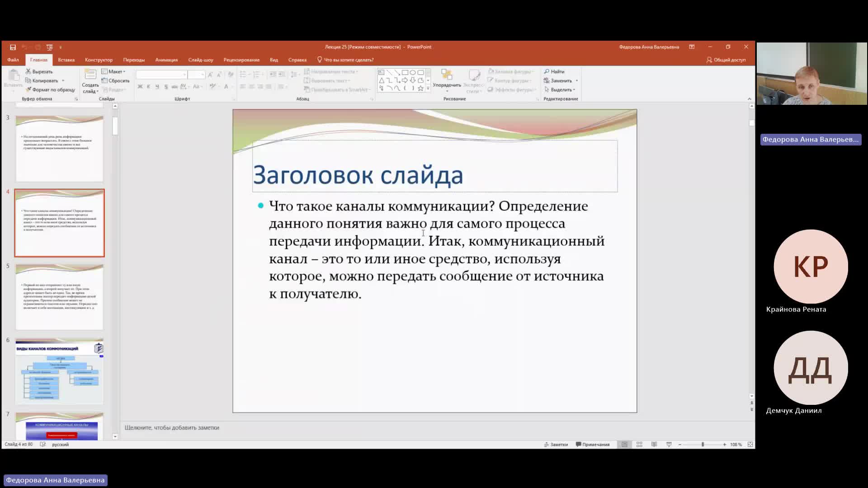The height and width of the screenshot is (488, 868).
Task: Select slide 6 'Виды каналов коммуникаций' thumbnail
Action: (60, 371)
